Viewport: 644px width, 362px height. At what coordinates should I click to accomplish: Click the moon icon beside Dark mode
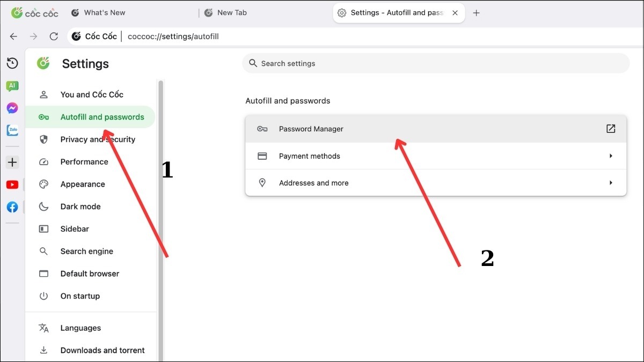(x=44, y=206)
